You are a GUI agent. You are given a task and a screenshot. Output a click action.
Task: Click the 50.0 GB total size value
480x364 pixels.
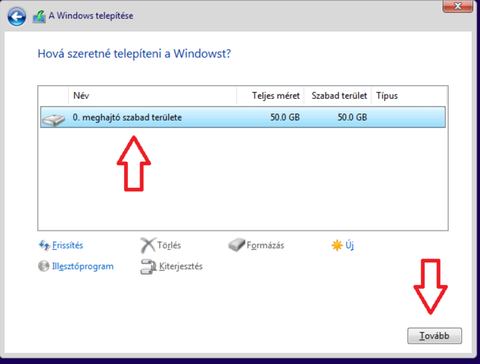pyautogui.click(x=285, y=117)
